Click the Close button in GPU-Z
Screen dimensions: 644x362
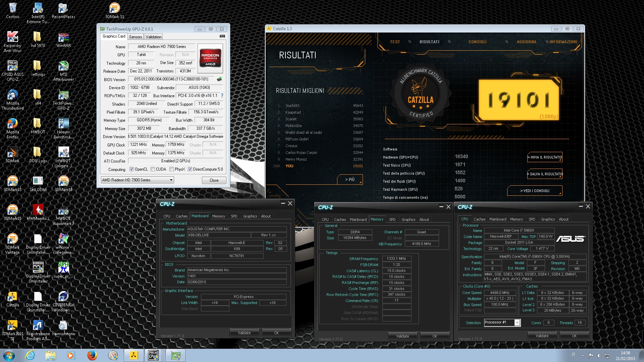[x=214, y=180]
